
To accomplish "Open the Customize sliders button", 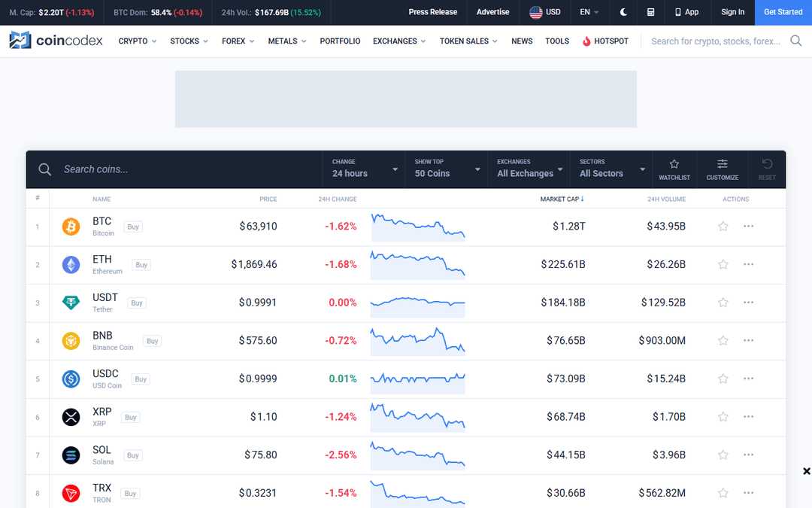I will (x=723, y=169).
